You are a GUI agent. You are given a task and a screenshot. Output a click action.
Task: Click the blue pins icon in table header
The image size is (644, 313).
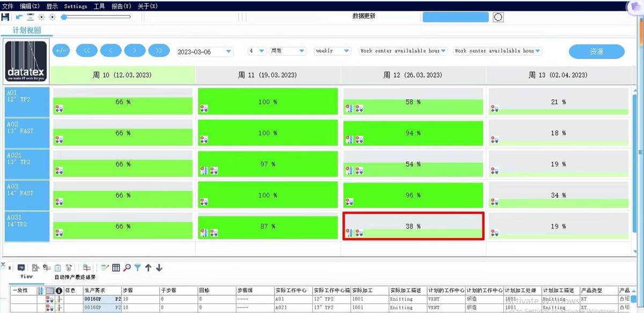[41, 290]
